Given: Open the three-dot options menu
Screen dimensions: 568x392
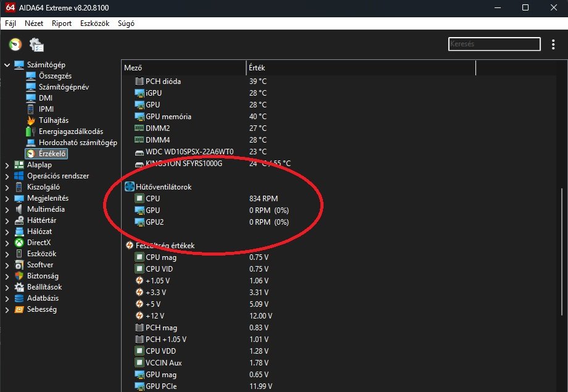Looking at the screenshot, I should click(x=553, y=44).
